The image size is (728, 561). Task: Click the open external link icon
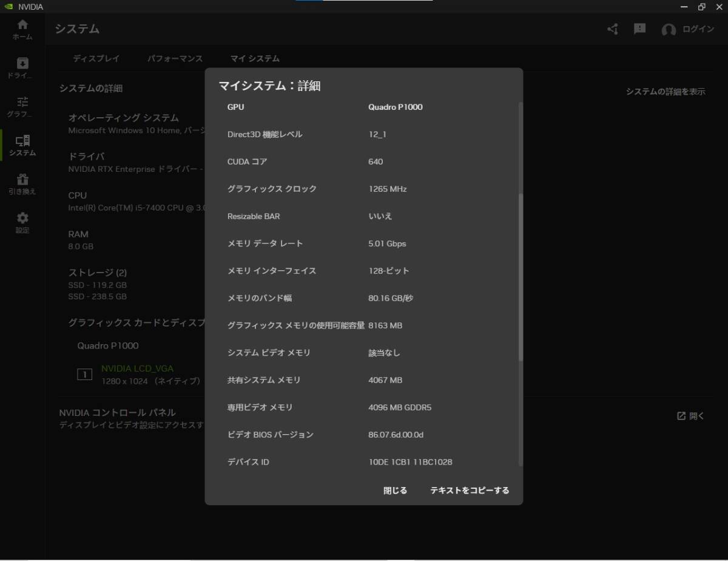(681, 416)
